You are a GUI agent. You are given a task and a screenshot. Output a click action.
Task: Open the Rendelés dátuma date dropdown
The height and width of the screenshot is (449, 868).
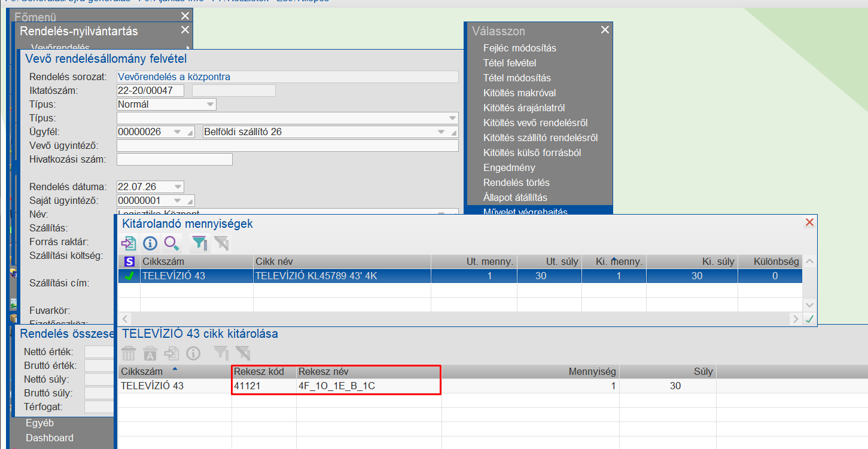pos(178,187)
